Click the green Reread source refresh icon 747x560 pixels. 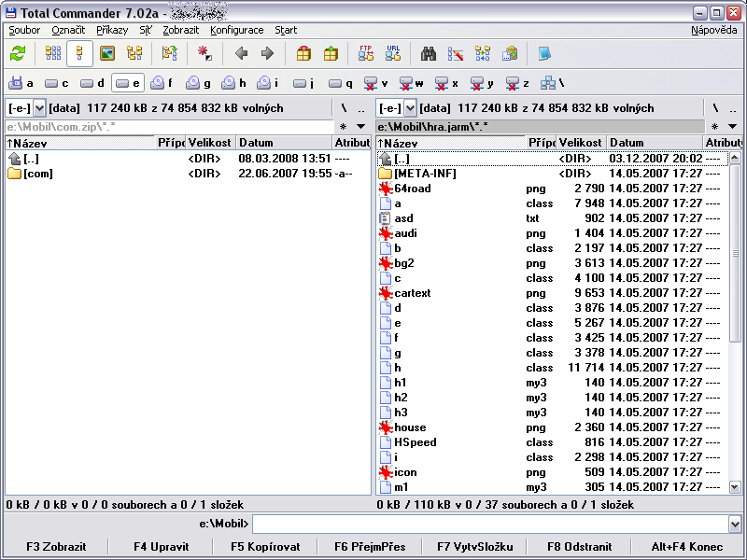pyautogui.click(x=18, y=53)
